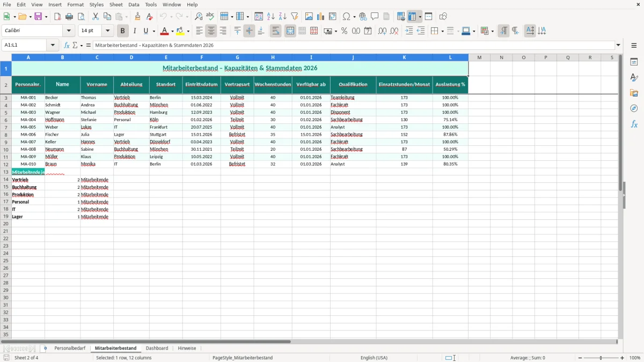Align text left

pos(200,31)
